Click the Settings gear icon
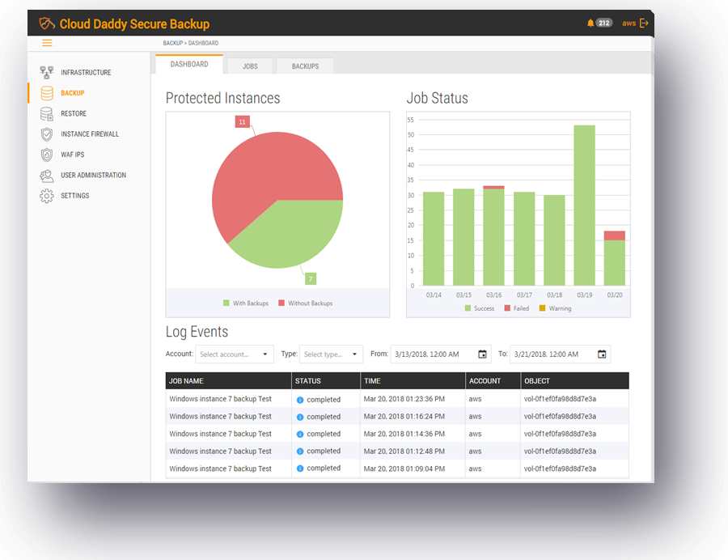The image size is (728, 560). (46, 196)
